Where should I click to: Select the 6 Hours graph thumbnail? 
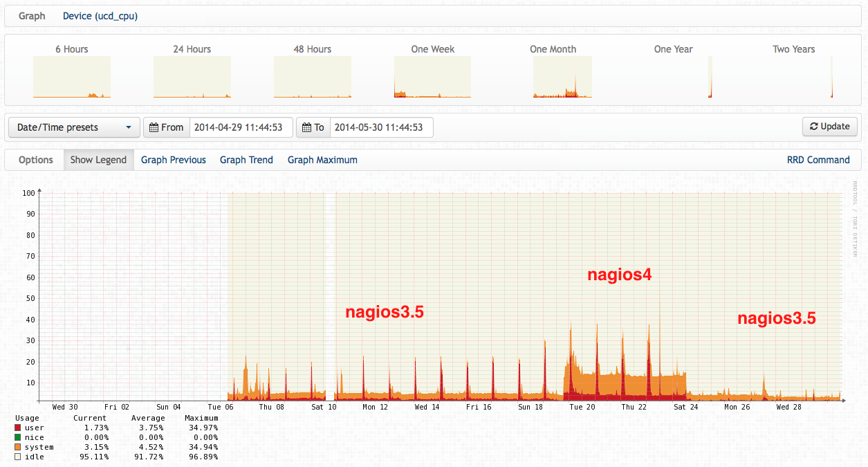72,77
